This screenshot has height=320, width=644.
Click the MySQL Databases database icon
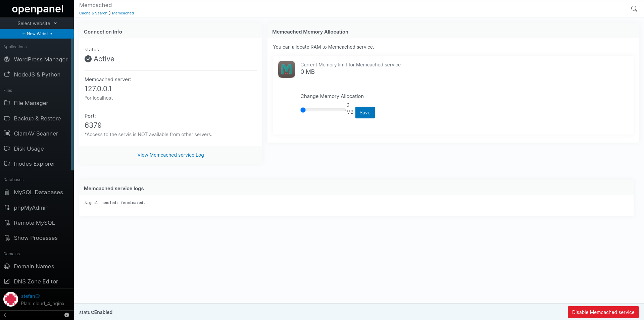click(x=7, y=192)
